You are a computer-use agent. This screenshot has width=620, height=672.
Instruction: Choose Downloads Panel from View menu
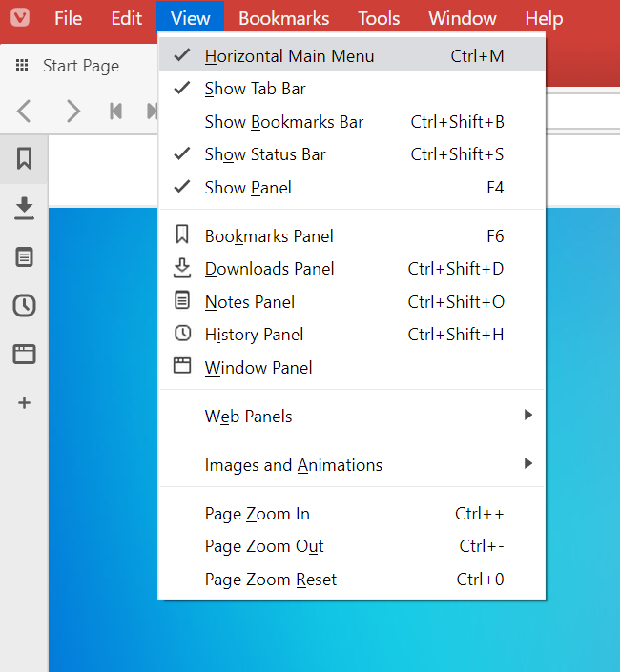352,269
